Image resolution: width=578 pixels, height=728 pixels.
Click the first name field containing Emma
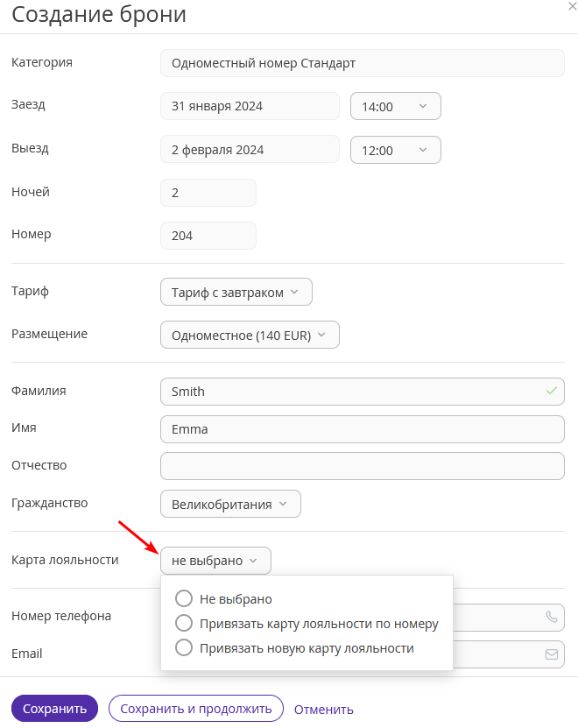(x=363, y=429)
